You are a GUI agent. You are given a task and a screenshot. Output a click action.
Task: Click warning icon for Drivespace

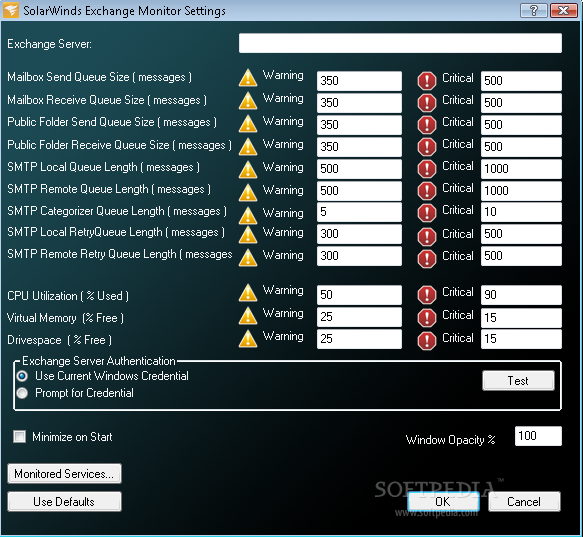[x=248, y=338]
